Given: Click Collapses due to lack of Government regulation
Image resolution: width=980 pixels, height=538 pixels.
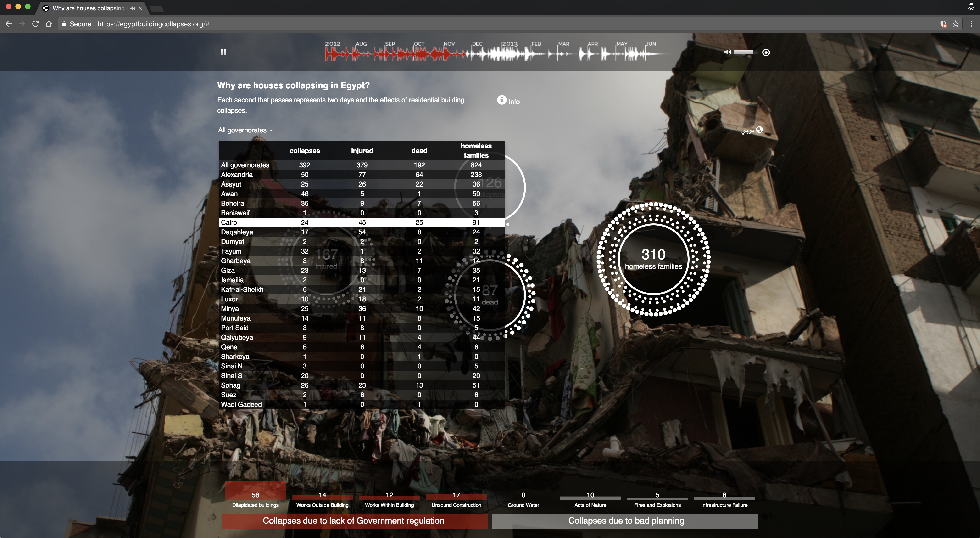Looking at the screenshot, I should coord(355,521).
